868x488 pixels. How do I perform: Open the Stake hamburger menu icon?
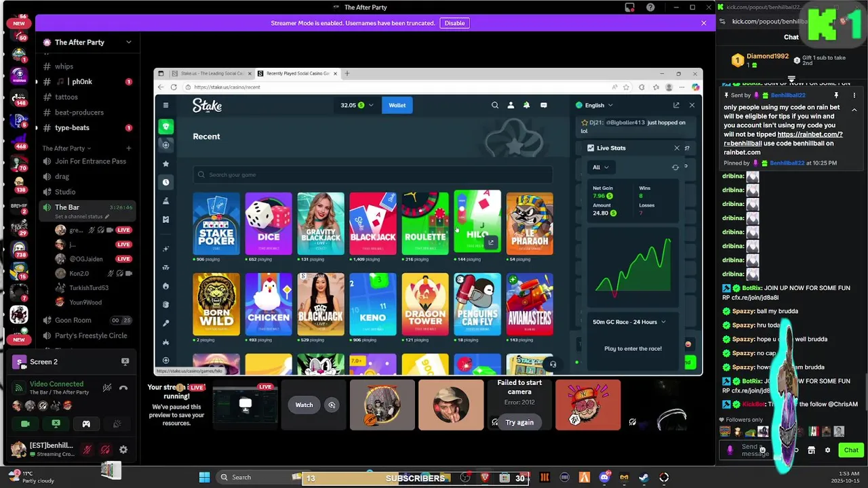pyautogui.click(x=165, y=105)
